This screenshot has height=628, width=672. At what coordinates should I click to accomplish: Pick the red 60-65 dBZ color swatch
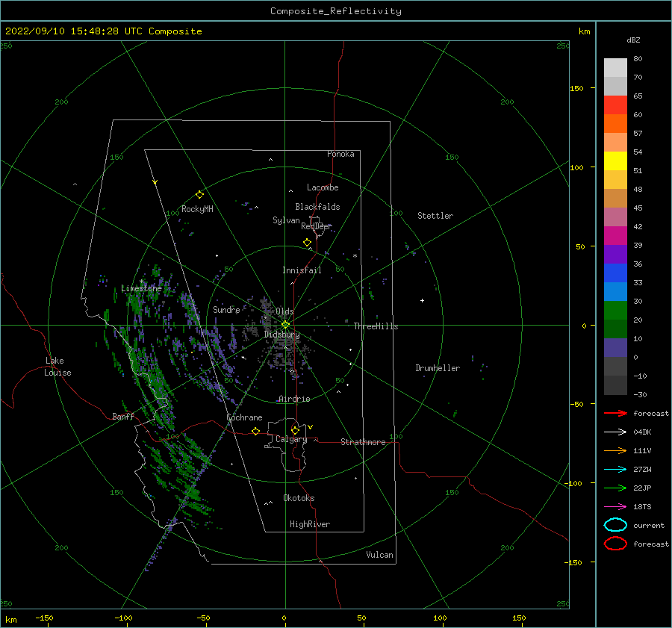615,105
